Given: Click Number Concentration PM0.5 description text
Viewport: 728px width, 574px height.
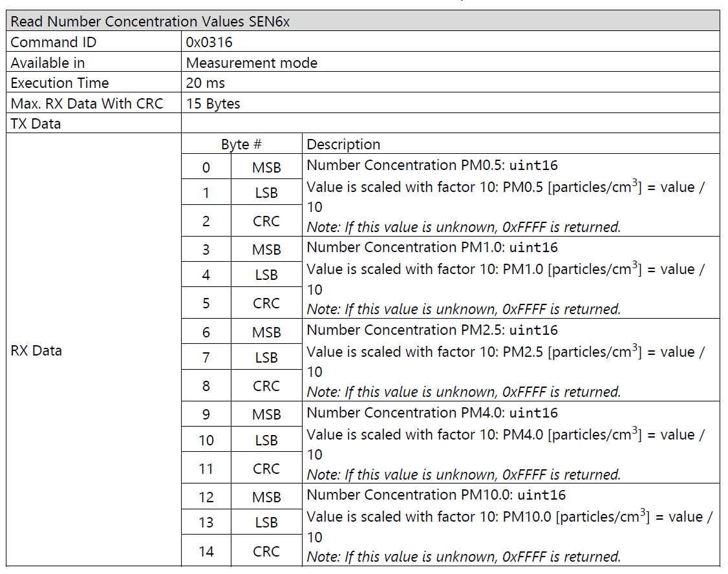Looking at the screenshot, I should click(433, 165).
